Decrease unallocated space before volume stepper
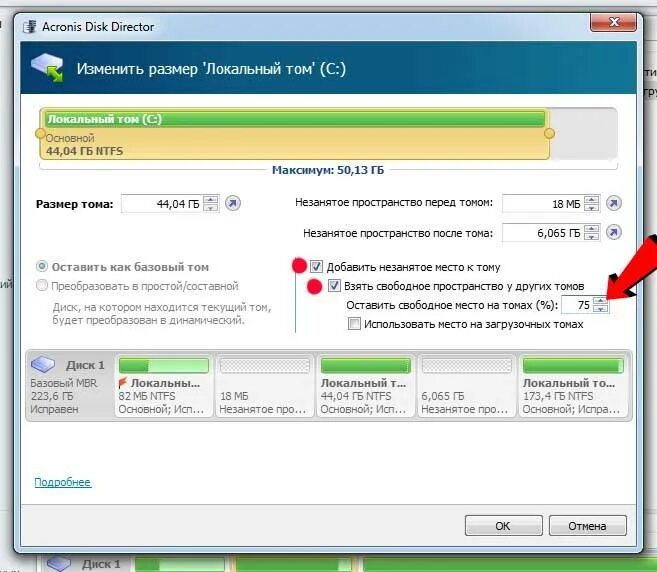 592,208
